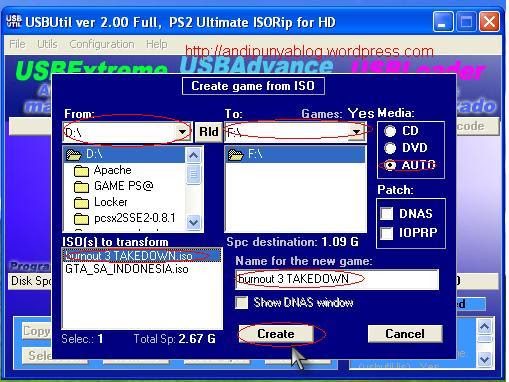Select the Apache folder name

113,170
